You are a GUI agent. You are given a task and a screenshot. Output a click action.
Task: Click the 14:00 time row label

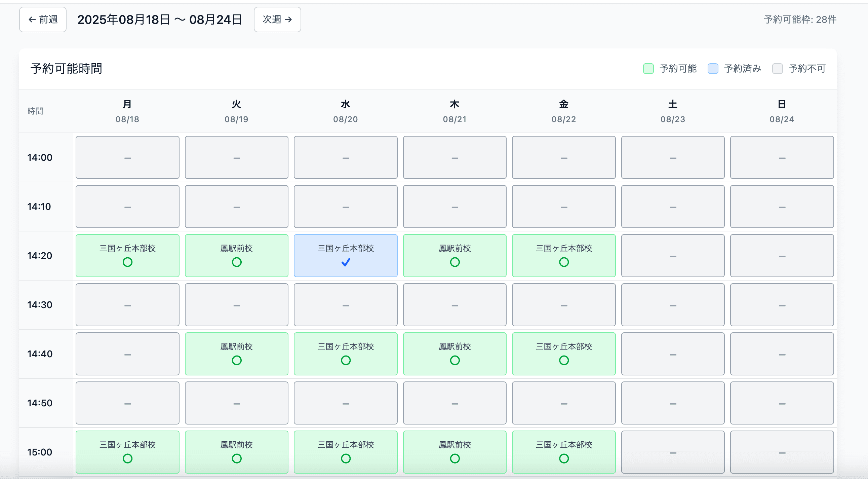point(40,157)
